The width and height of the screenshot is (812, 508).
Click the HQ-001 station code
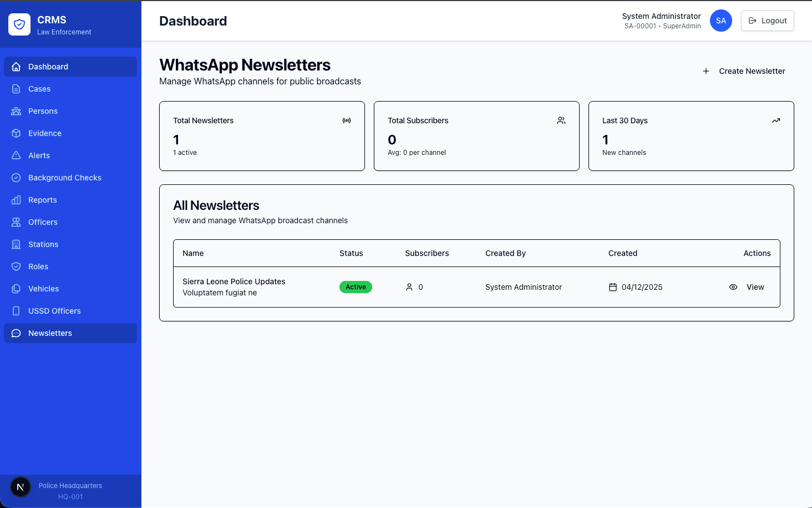pos(70,497)
